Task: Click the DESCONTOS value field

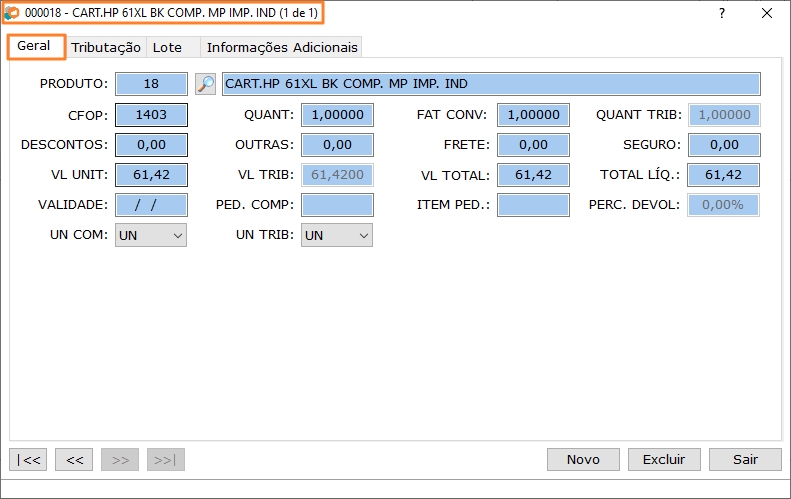Action: (151, 145)
